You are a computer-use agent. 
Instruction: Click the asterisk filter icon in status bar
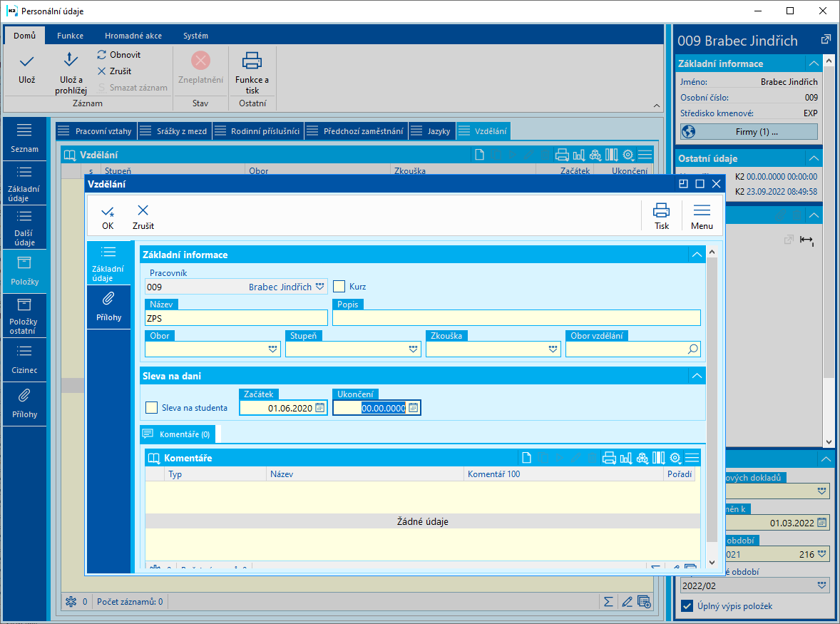71,602
